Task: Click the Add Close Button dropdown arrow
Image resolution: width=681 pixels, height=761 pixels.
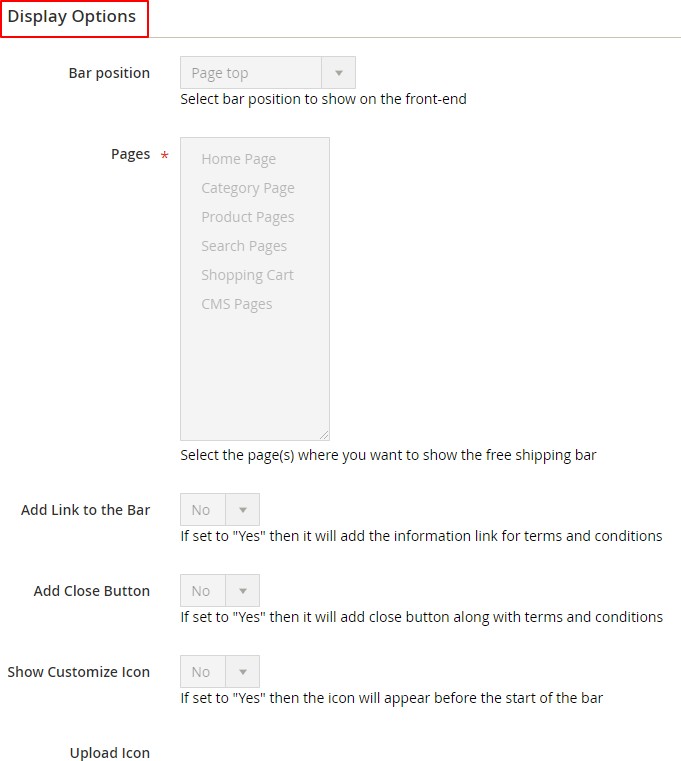Action: (x=243, y=591)
